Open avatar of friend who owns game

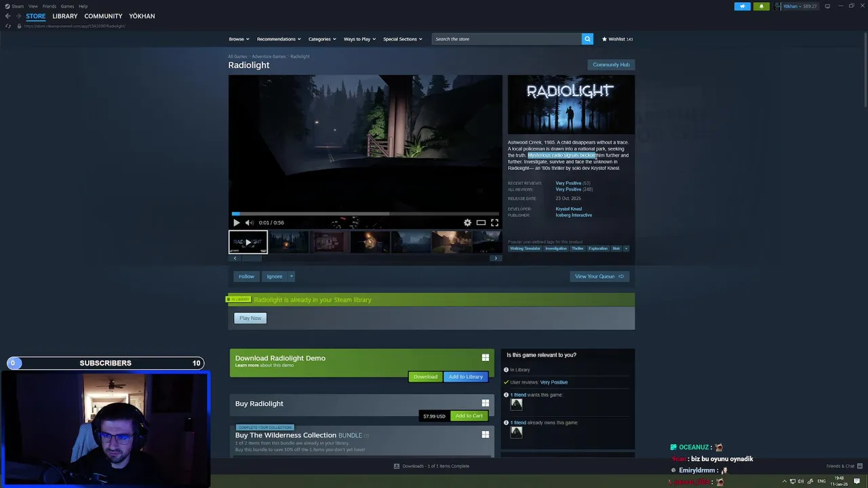tap(516, 432)
